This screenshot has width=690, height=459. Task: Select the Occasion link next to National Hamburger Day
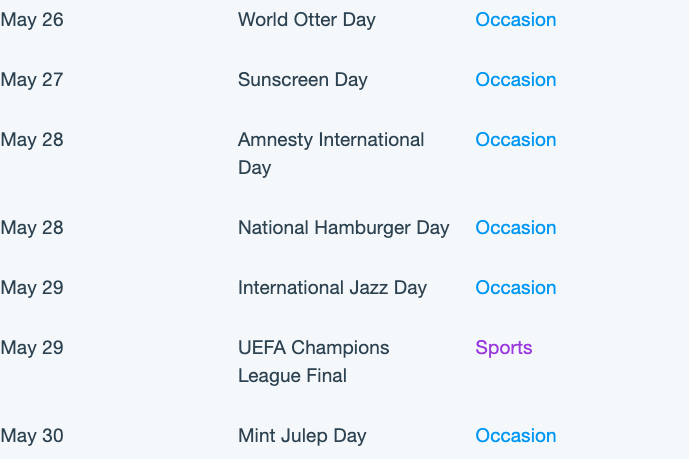(516, 228)
